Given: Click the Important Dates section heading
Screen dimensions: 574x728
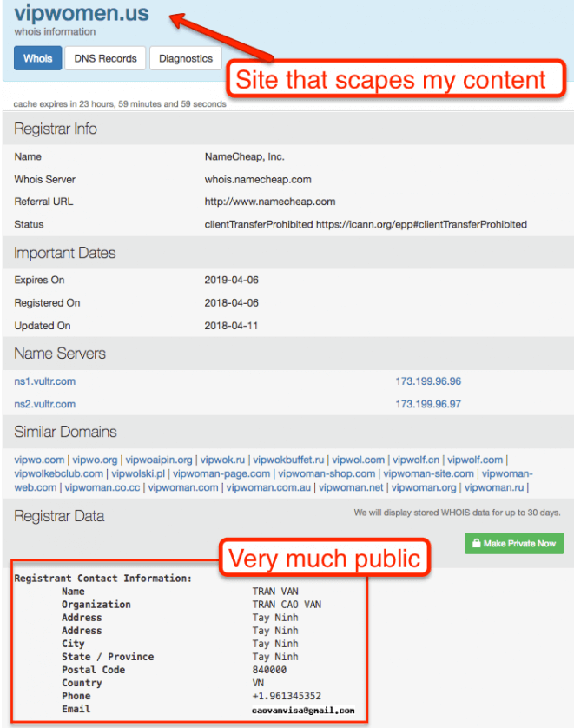Looking at the screenshot, I should click(x=65, y=253).
